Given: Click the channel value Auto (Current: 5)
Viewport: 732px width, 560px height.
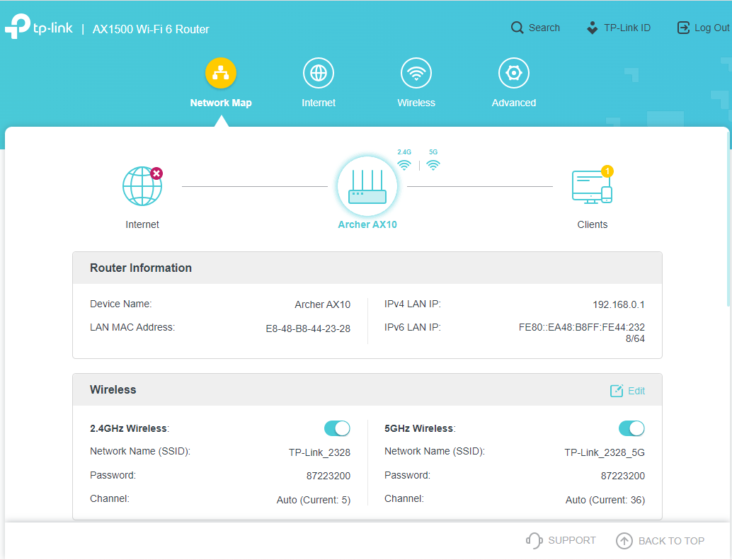Looking at the screenshot, I should tap(313, 500).
